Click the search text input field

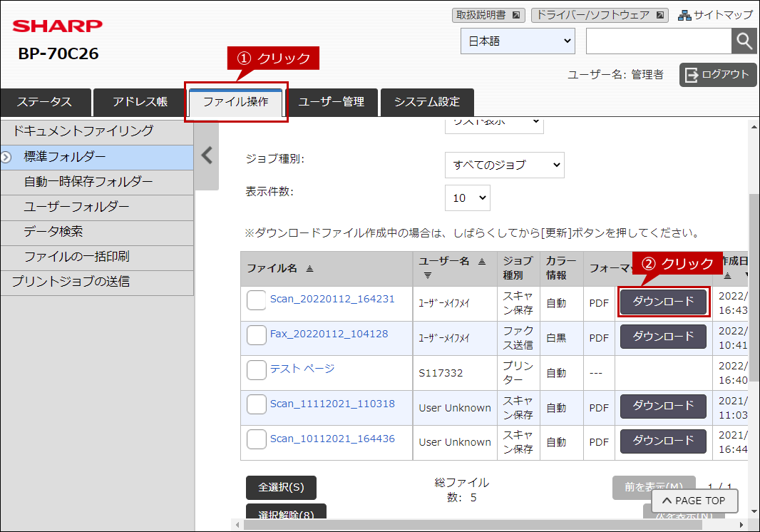(658, 41)
